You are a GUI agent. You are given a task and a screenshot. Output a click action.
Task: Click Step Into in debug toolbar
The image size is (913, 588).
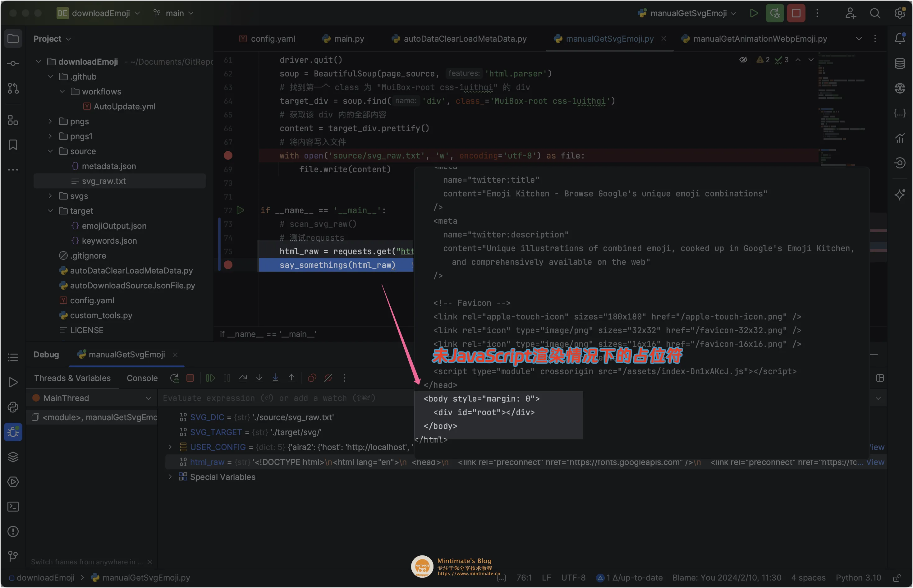(x=259, y=378)
